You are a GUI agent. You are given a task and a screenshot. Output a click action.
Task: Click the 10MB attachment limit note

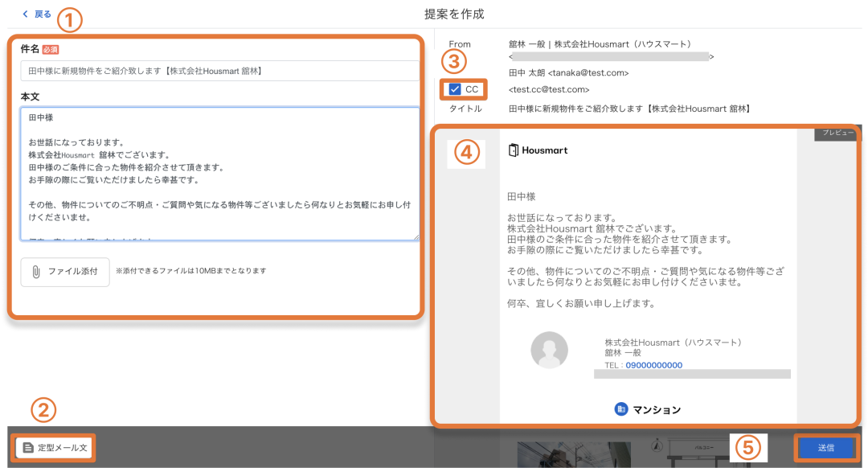(191, 271)
